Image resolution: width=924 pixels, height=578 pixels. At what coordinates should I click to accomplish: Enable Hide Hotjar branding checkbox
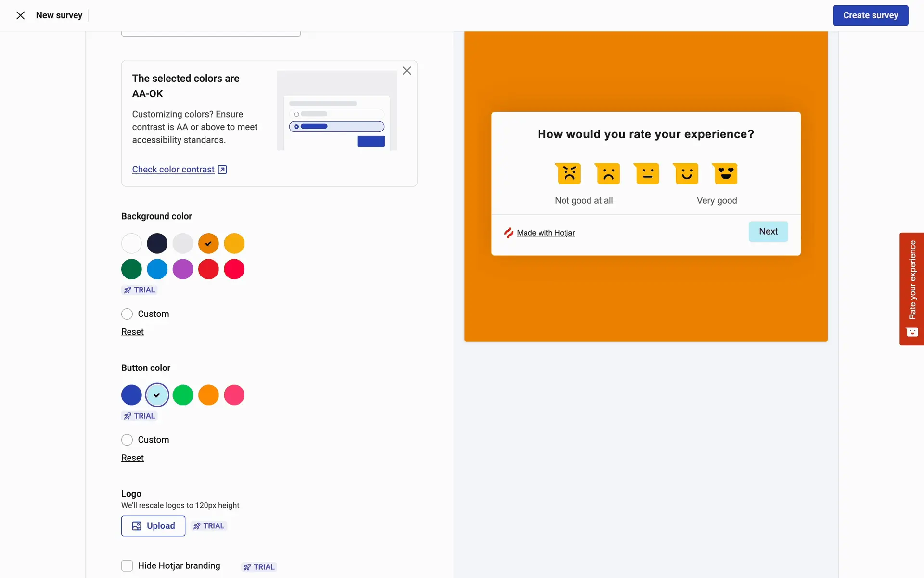127,565
